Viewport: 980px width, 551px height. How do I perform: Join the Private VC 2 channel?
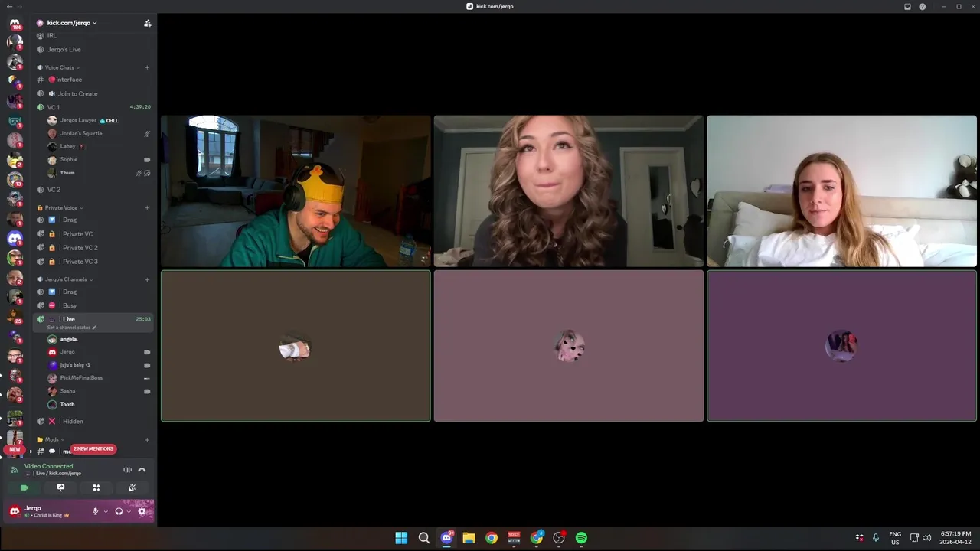(x=93, y=248)
